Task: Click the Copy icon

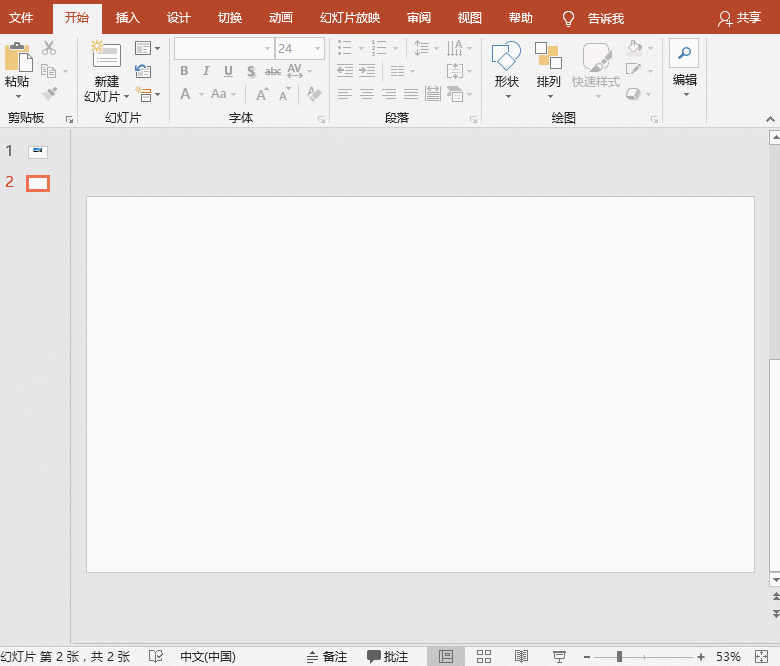Action: coord(48,71)
